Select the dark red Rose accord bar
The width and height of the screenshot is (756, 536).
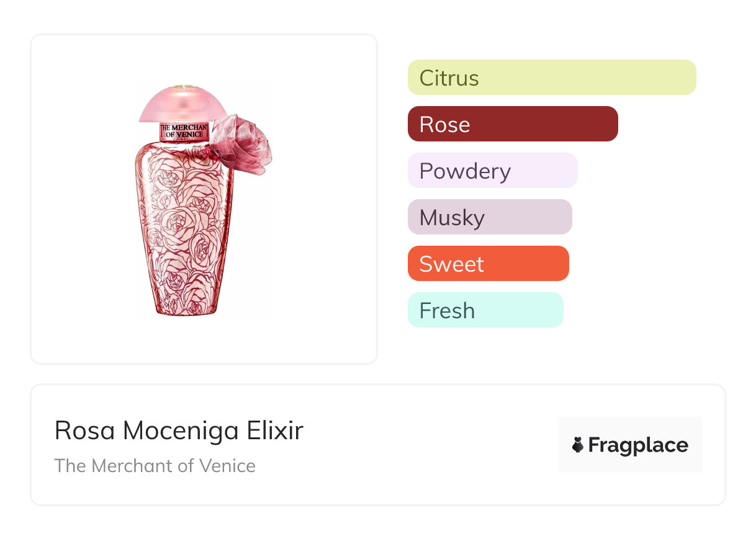513,124
